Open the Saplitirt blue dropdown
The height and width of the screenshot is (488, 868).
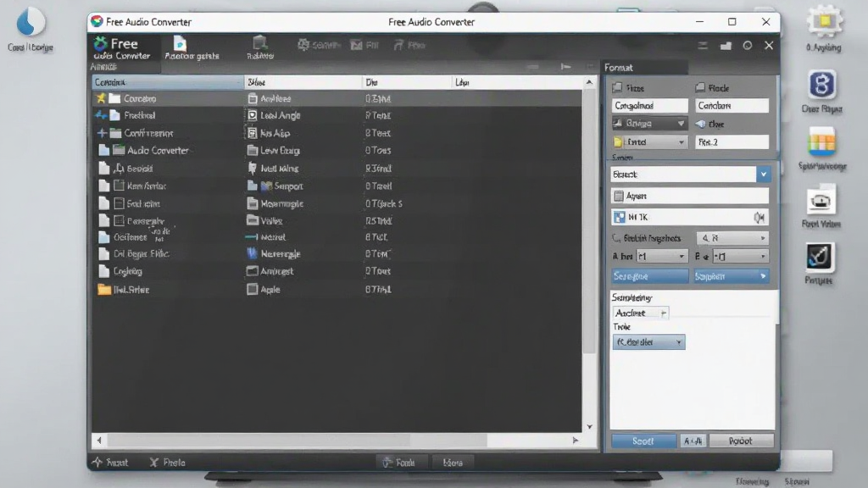[x=731, y=276]
